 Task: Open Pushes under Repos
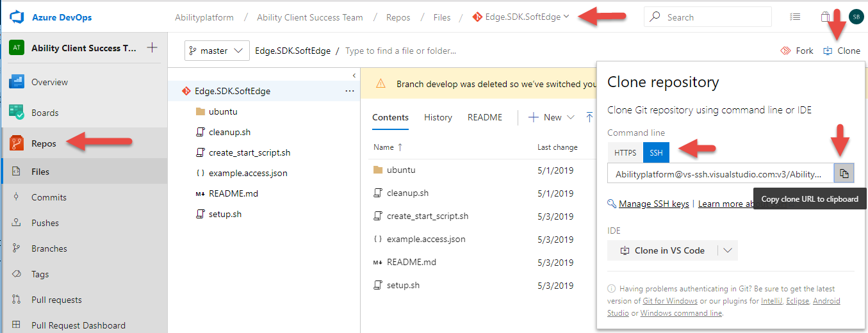click(45, 223)
